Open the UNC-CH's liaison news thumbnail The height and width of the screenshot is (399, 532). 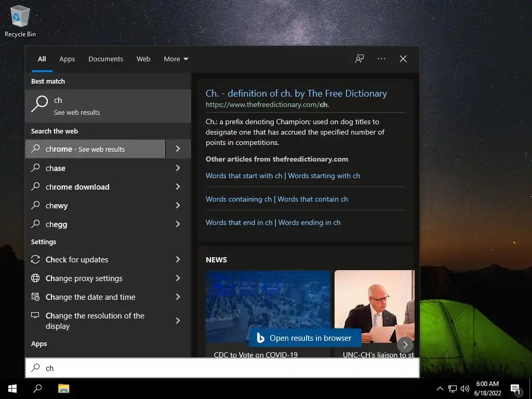374,307
